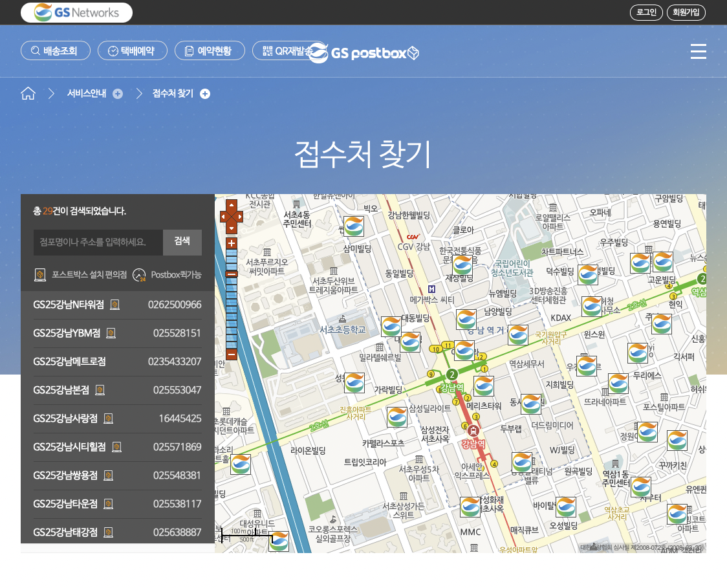727x588 pixels.
Task: Pan map right with the pan control
Action: [239, 217]
